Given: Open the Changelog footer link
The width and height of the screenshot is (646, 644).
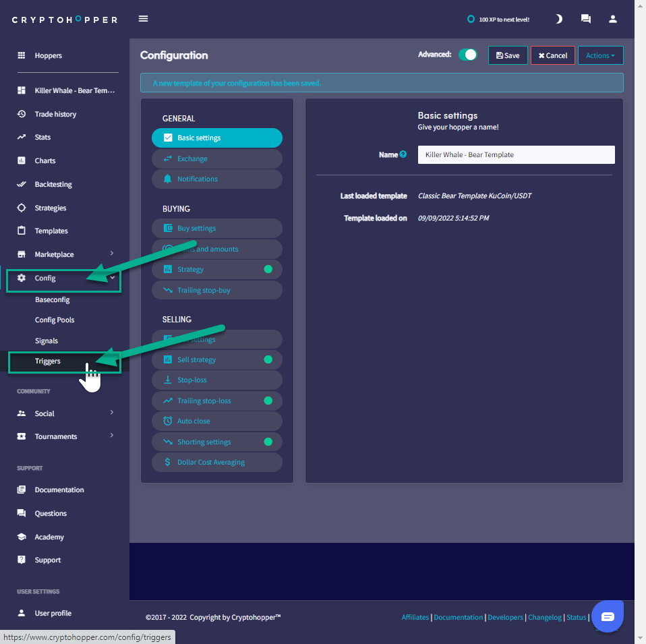Looking at the screenshot, I should [x=544, y=617].
